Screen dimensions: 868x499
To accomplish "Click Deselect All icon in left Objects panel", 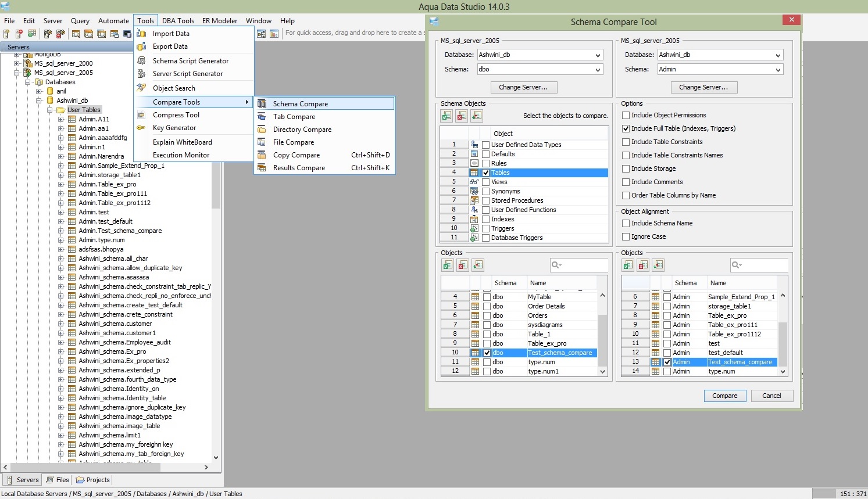I will coord(463,265).
